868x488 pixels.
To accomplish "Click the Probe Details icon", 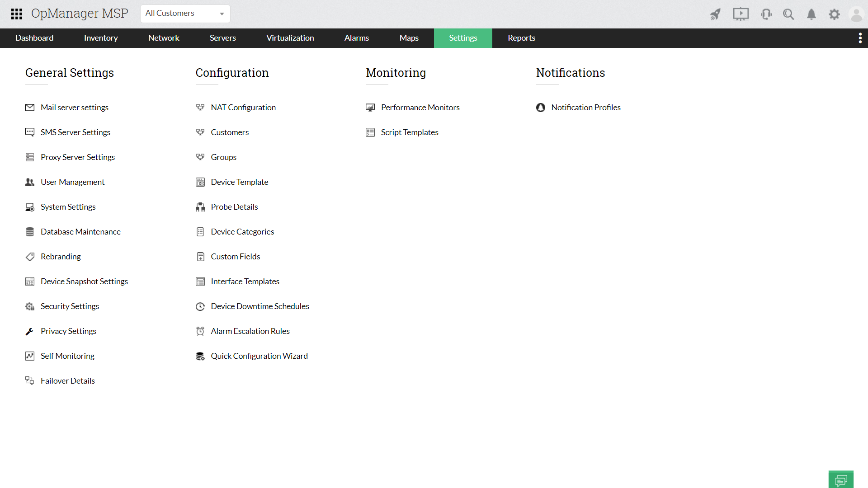I will (x=200, y=207).
